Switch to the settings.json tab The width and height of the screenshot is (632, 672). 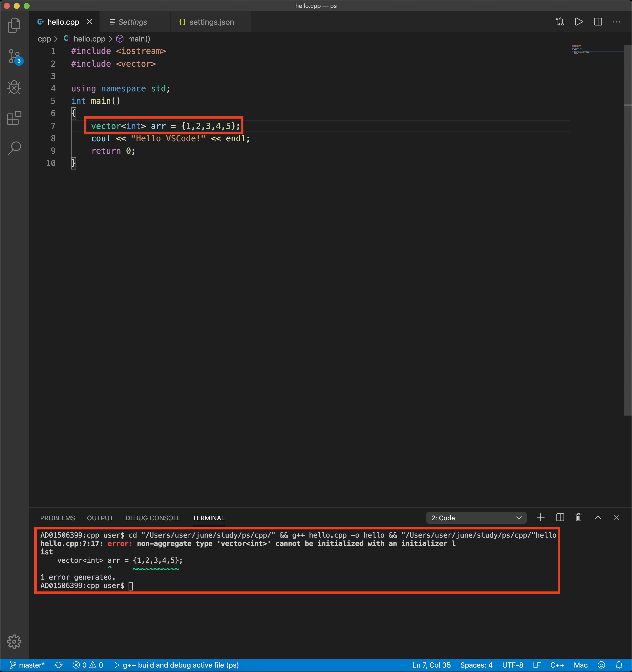pyautogui.click(x=211, y=22)
